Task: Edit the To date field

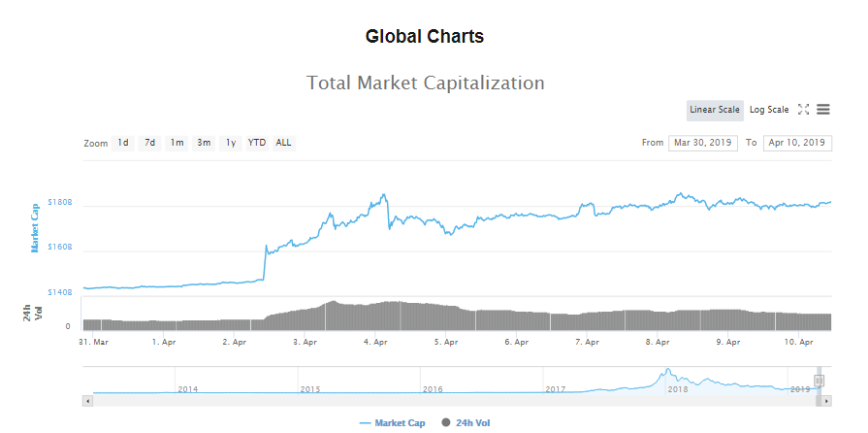Action: click(797, 143)
